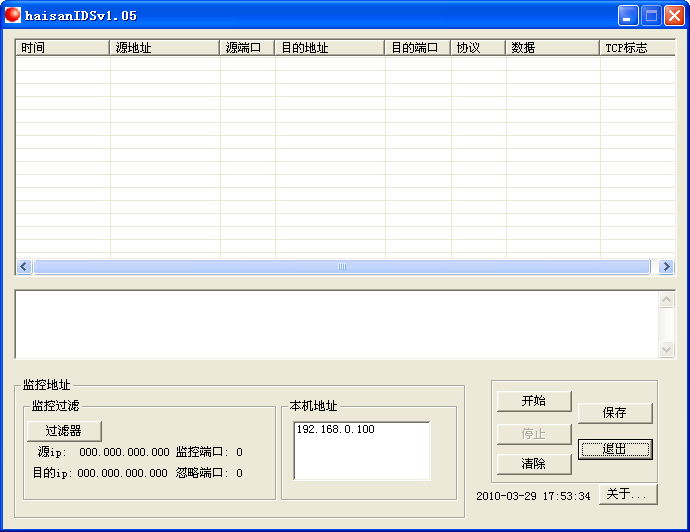This screenshot has height=532, width=690.
Task: Click the right arrow of the horizontal scrollbar
Action: pyautogui.click(x=666, y=267)
